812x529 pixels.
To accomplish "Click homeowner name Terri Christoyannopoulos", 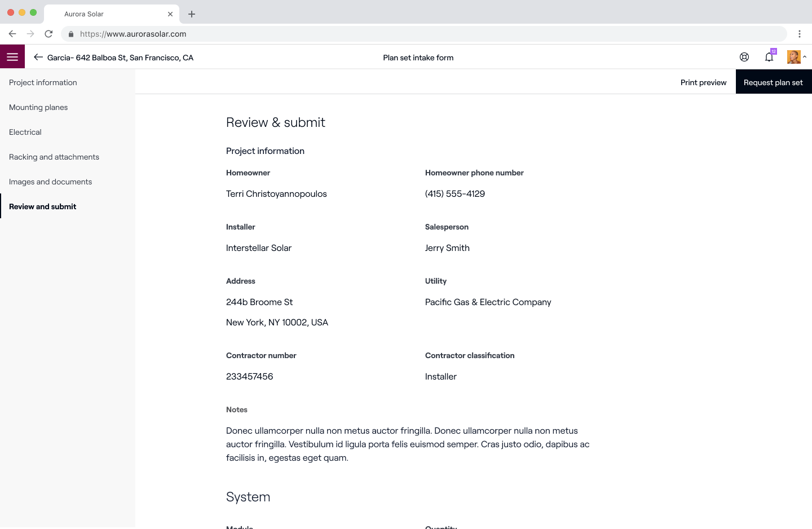I will point(276,194).
